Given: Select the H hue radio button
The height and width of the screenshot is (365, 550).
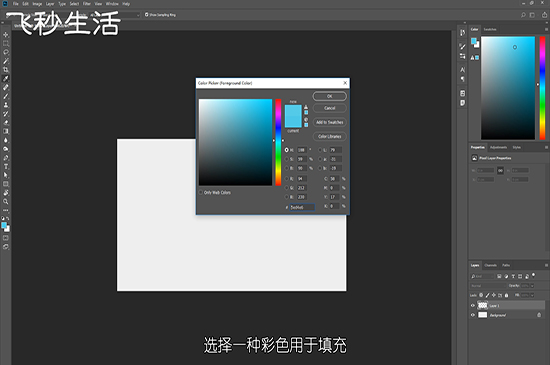Looking at the screenshot, I should click(287, 150).
